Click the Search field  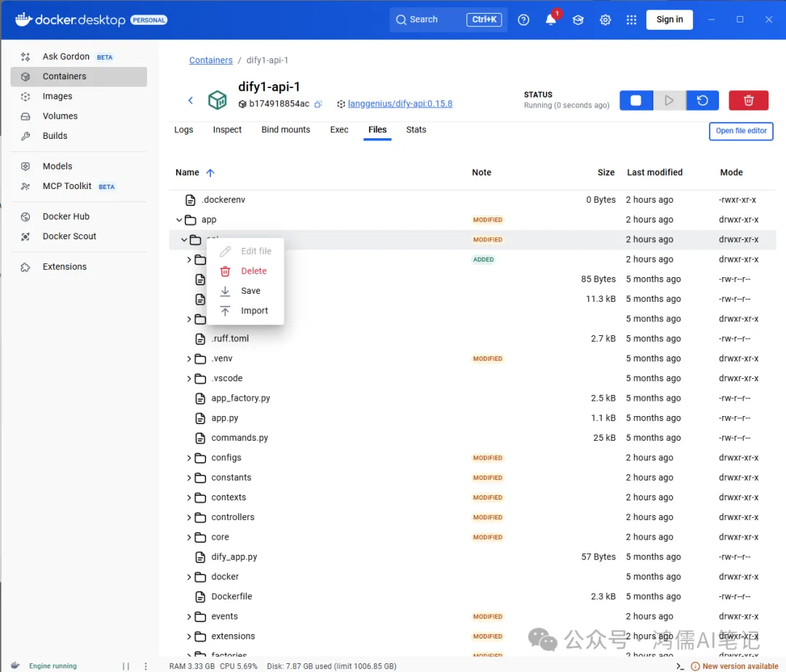(x=448, y=20)
